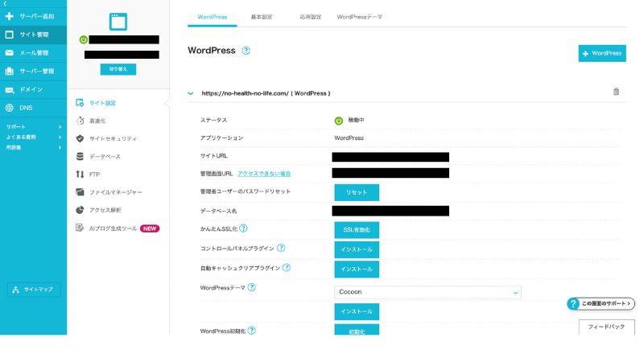Screen dimensions: 644x362
Task: Click the SSL有効化 button
Action: click(x=357, y=230)
